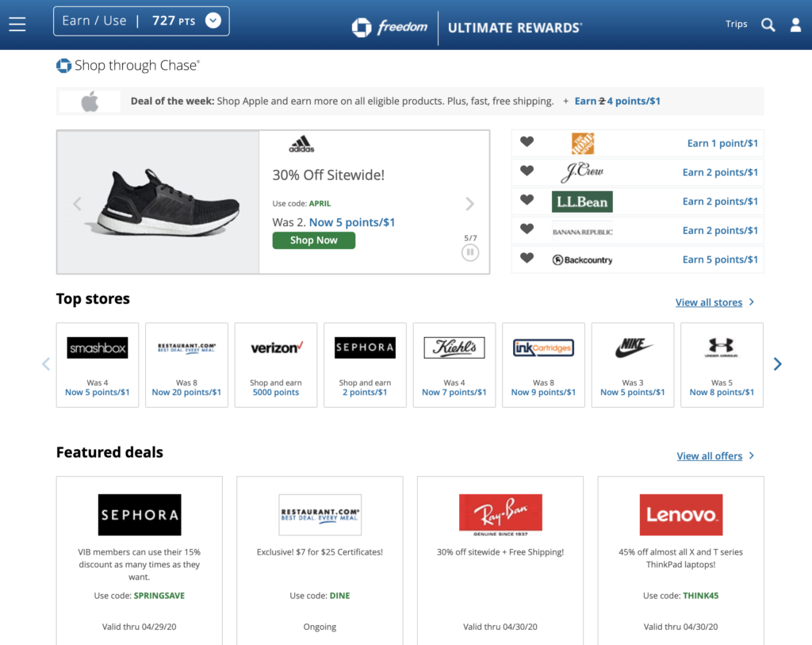This screenshot has height=645, width=812.
Task: Click the Apple logo in deal banner
Action: (x=90, y=102)
